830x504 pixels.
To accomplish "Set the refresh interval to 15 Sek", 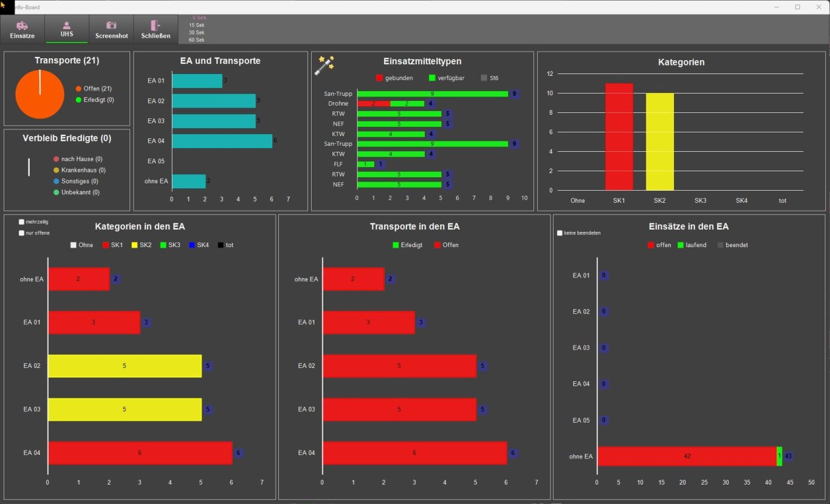I will tap(196, 26).
